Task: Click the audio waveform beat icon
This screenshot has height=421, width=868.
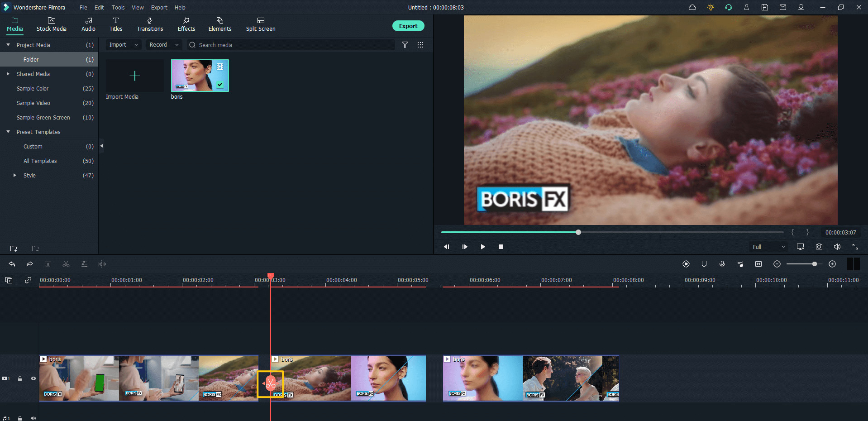Action: [102, 264]
